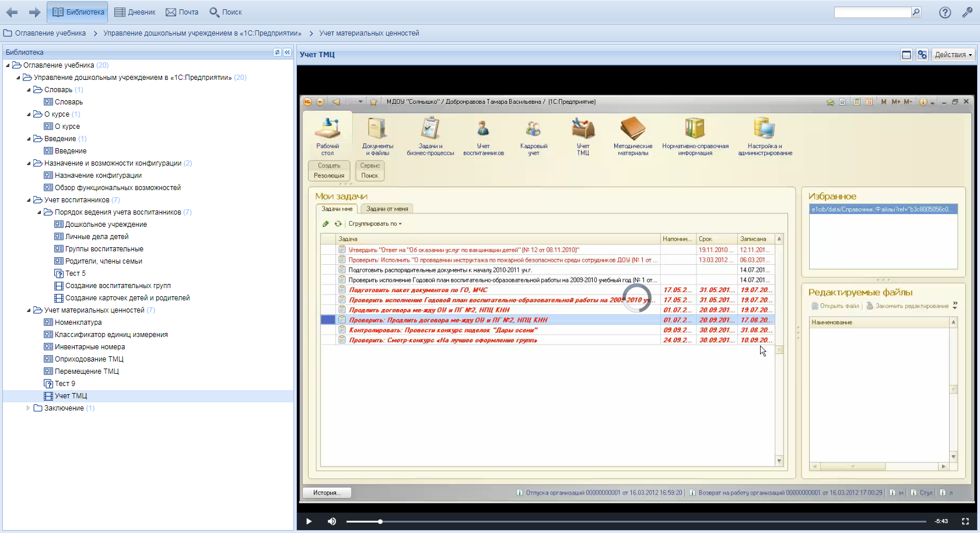Image resolution: width=980 pixels, height=533 pixels.
Task: Click the folder icon of Введение folder
Action: (38, 139)
